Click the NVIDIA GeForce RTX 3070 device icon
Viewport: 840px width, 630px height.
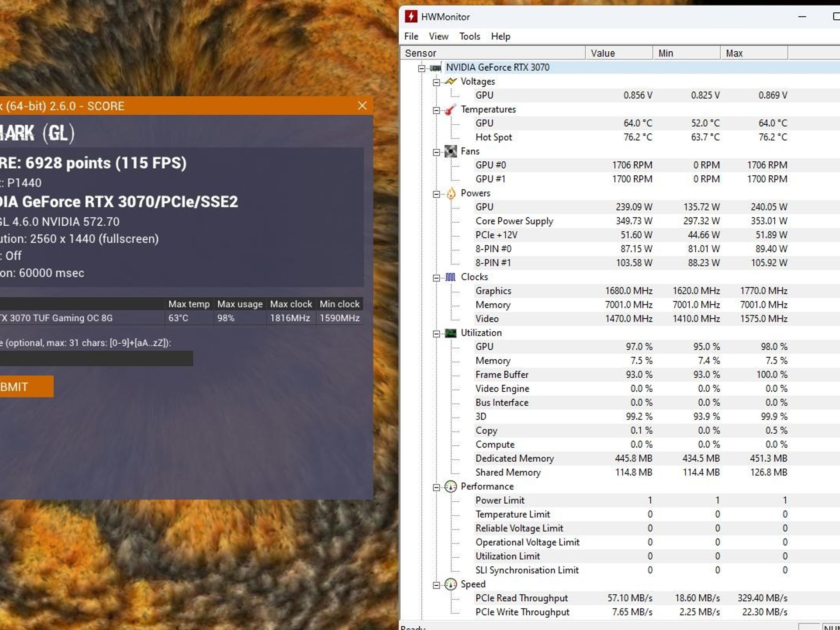click(x=436, y=68)
